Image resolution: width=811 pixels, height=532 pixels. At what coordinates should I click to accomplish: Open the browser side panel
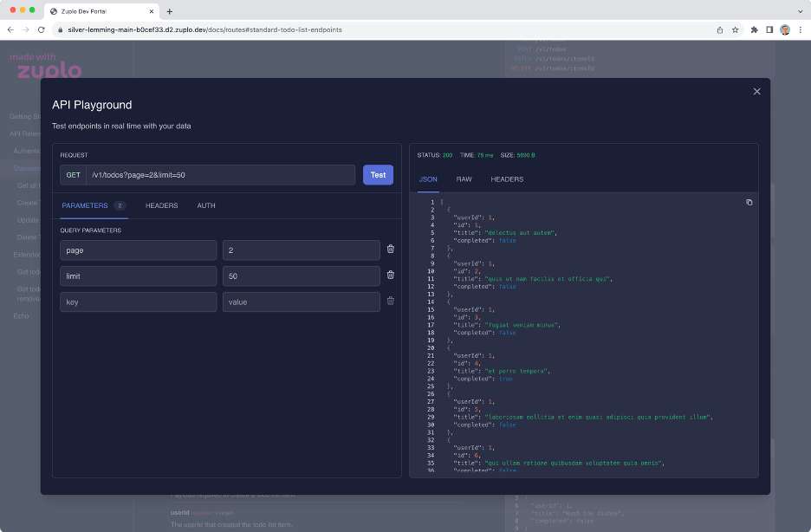[769, 30]
